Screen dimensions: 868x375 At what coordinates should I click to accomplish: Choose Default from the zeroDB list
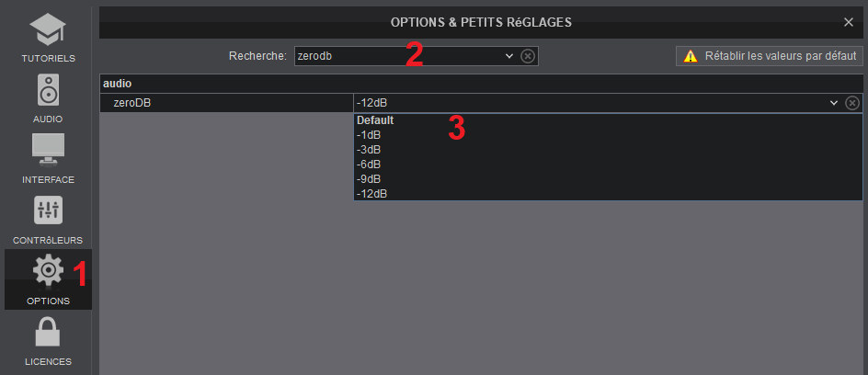(x=375, y=120)
